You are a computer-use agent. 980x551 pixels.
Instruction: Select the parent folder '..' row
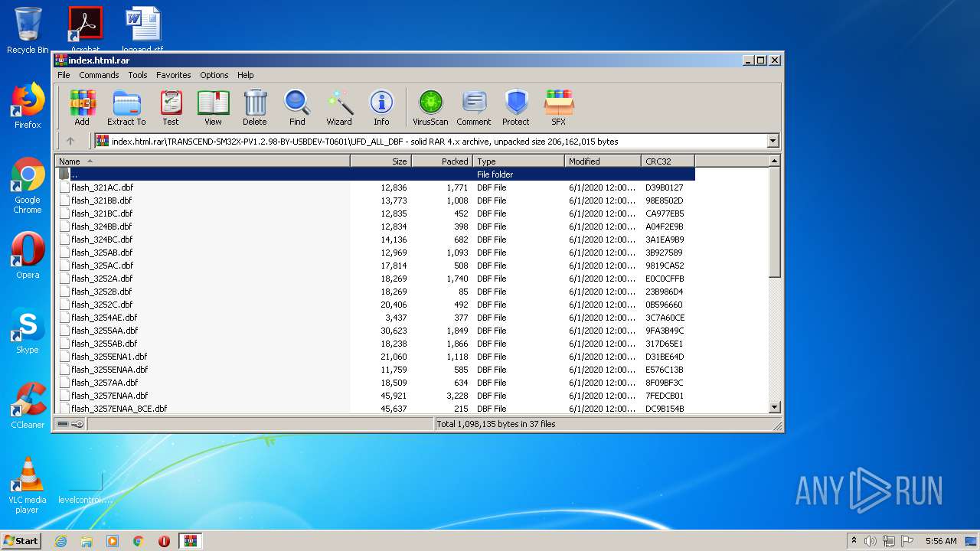(x=375, y=174)
